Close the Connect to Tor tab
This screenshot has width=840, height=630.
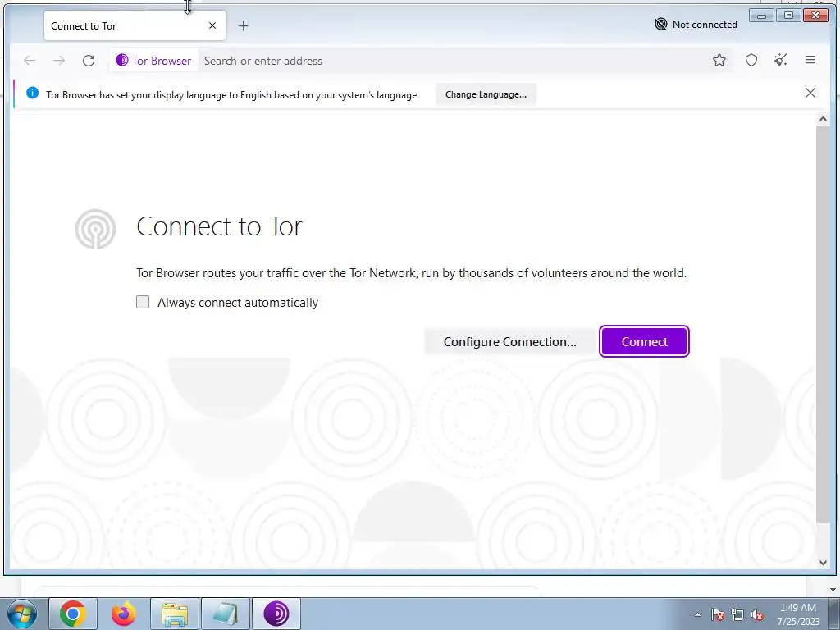212,25
